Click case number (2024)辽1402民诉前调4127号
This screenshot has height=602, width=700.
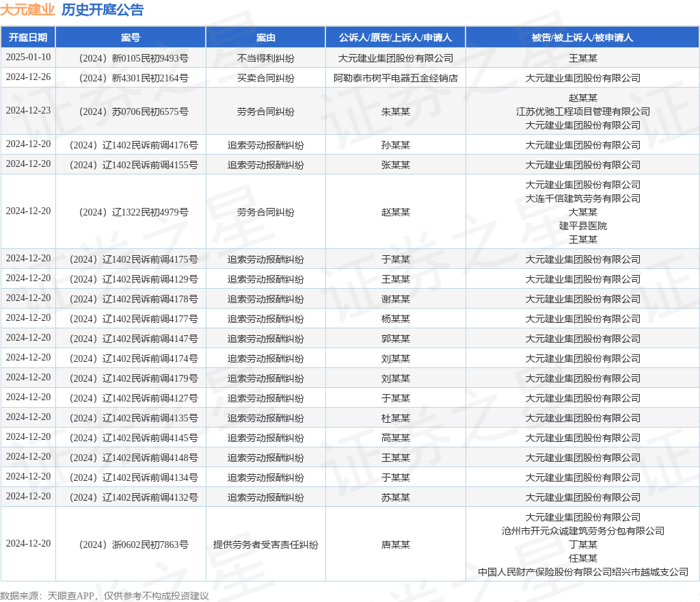(x=133, y=398)
